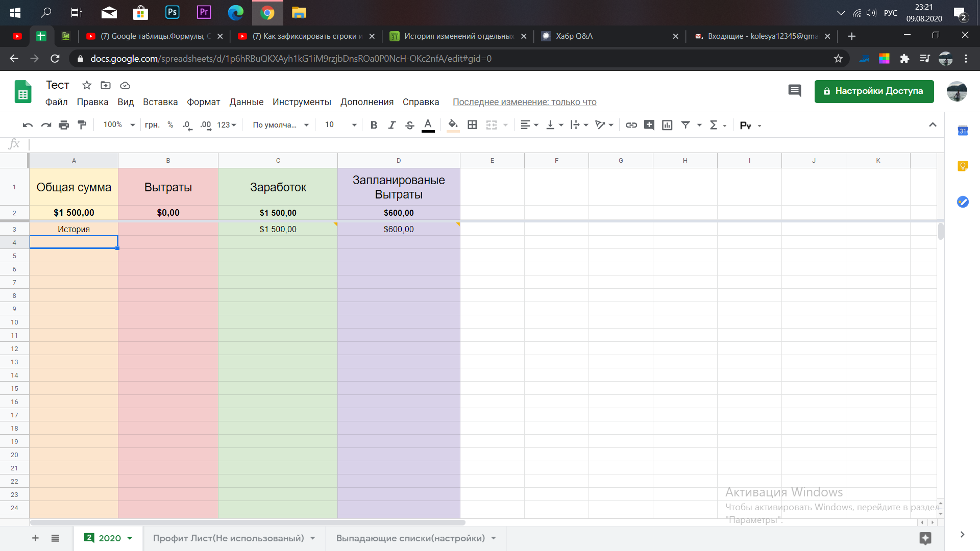Open the fill color bucket
Viewport: 980px width, 551px height.
(453, 125)
